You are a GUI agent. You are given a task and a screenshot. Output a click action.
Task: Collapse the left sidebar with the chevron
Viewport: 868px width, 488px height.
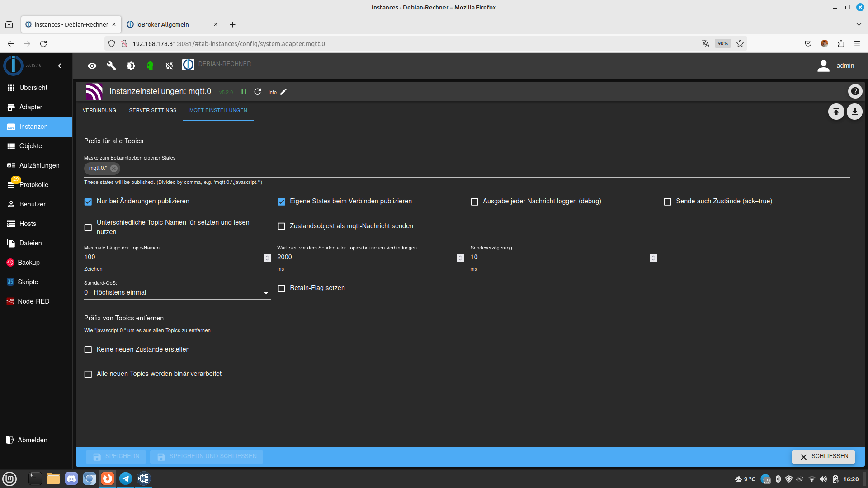click(60, 66)
